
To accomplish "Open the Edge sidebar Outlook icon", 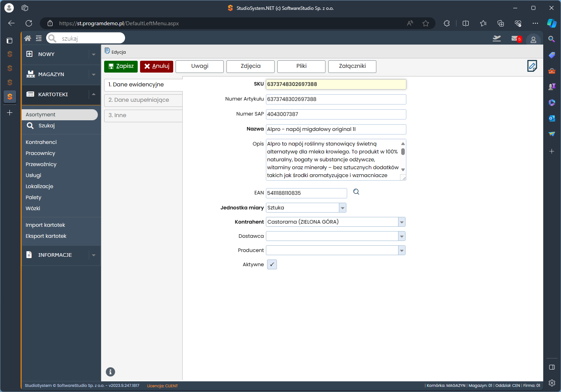I will pyautogui.click(x=552, y=118).
